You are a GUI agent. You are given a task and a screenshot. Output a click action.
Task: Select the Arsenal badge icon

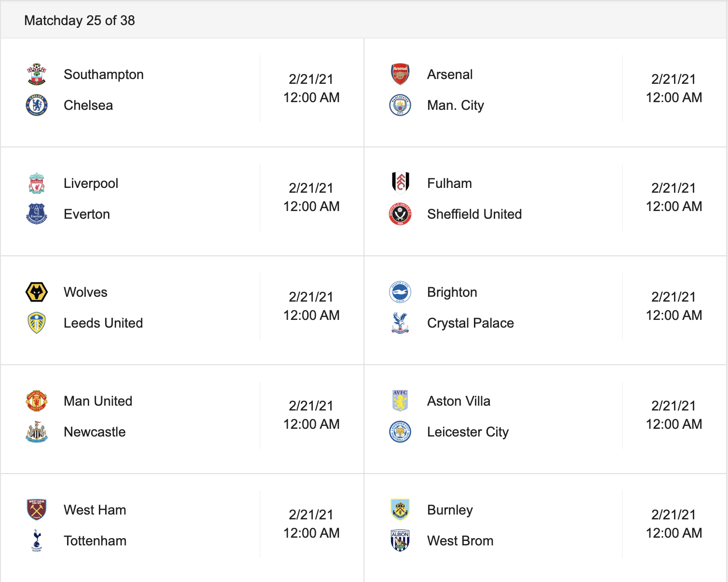tap(400, 74)
